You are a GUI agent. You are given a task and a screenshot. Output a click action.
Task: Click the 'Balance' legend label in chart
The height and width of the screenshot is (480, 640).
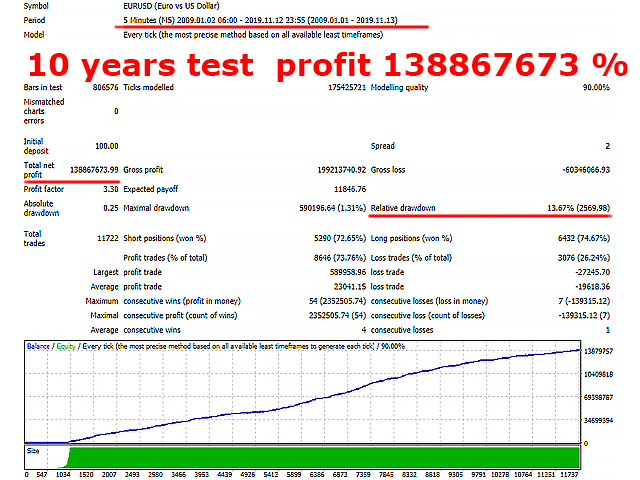[x=38, y=347]
